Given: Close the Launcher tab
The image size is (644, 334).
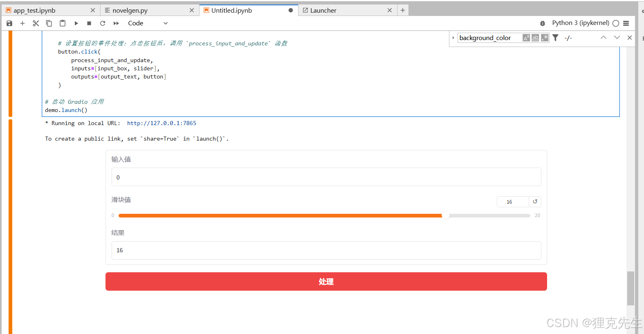Looking at the screenshot, I should tap(390, 10).
